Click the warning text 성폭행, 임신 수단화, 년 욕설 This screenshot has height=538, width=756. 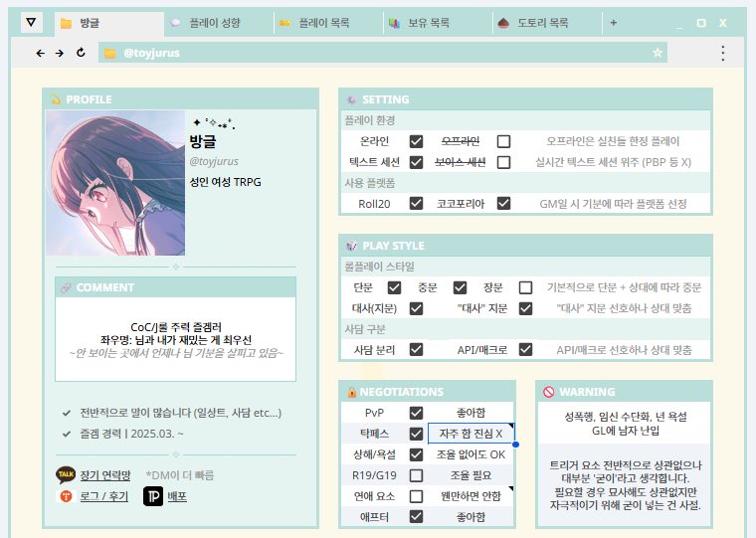[x=626, y=417]
